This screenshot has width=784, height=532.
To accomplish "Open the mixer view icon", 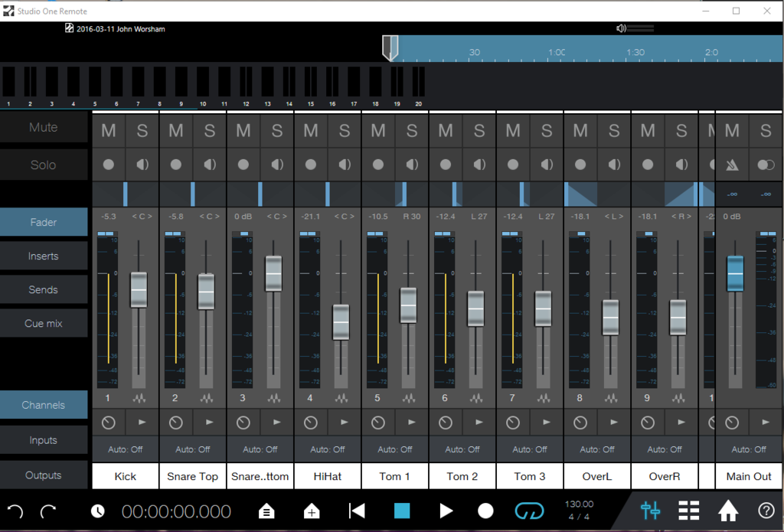I will (651, 511).
